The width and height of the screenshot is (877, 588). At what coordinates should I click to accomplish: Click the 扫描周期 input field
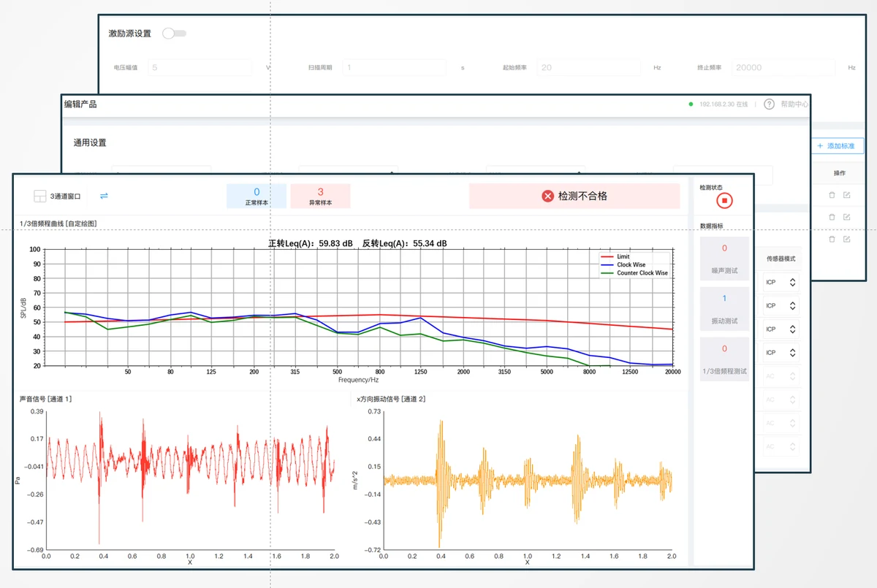tap(395, 67)
